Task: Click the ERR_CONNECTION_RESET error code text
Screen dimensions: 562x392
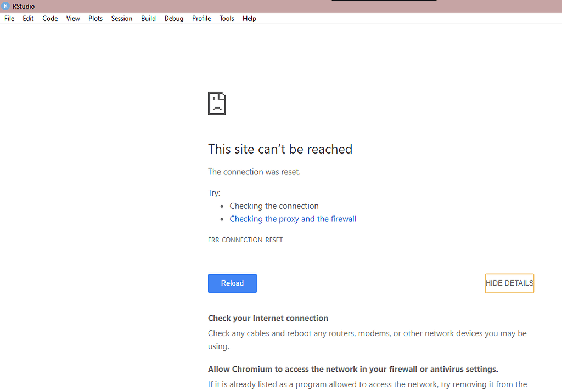Action: [x=245, y=240]
